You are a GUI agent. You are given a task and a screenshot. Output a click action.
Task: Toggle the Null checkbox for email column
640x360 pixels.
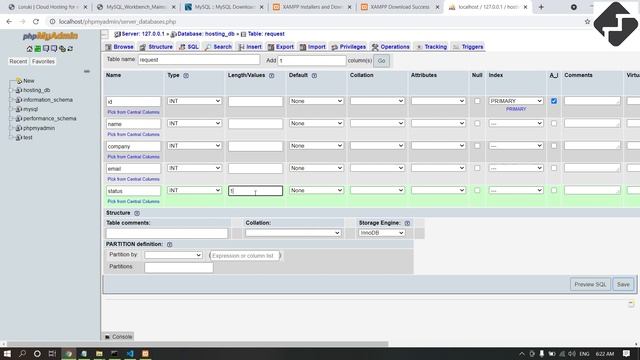pos(477,168)
